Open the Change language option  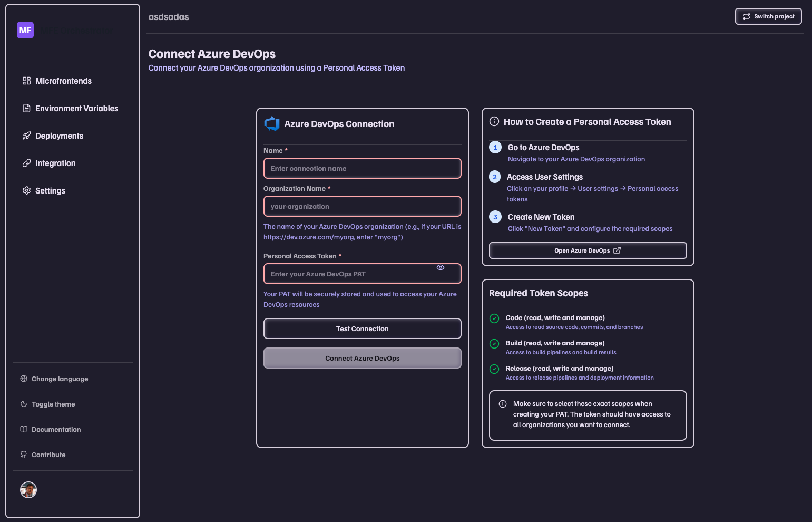pos(59,379)
